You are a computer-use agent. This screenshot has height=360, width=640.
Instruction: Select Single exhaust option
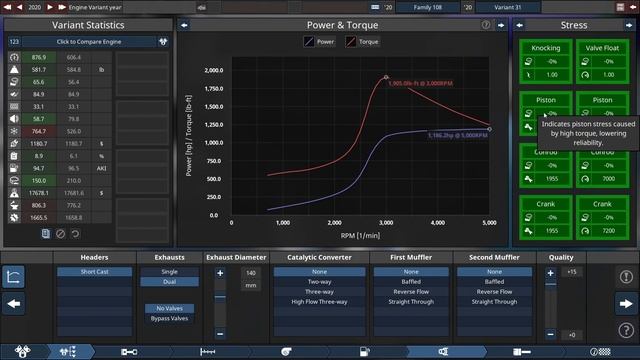(169, 272)
